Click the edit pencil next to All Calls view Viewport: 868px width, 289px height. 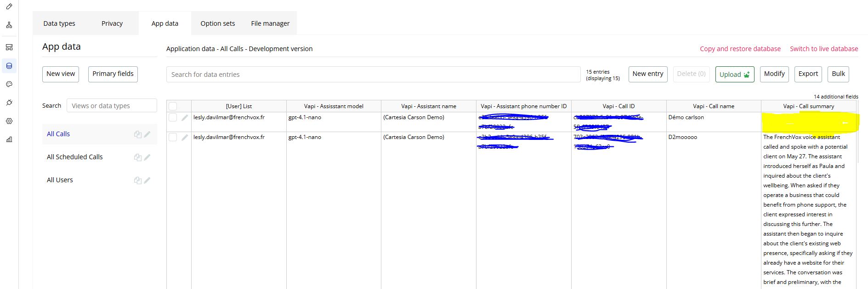[x=147, y=134]
